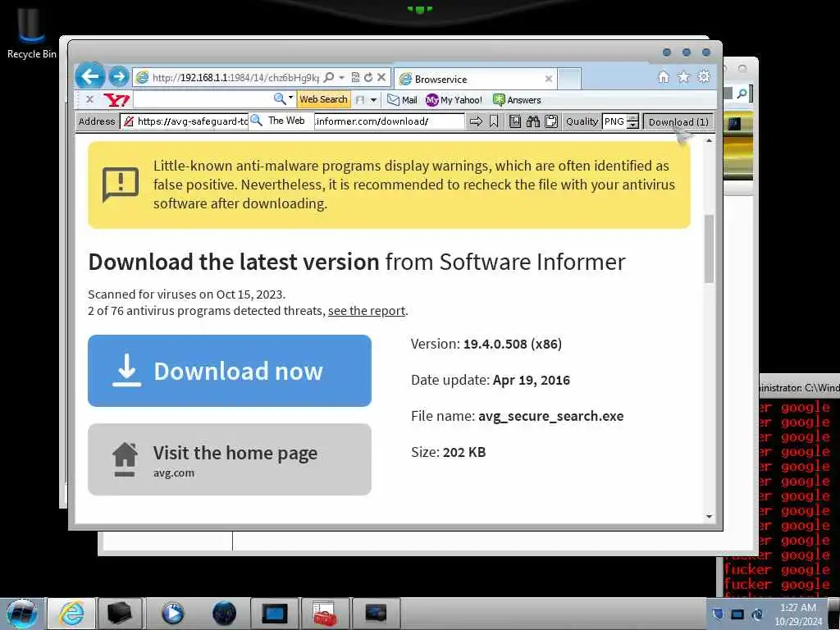Click the dark globe taskbar icon
This screenshot has height=630, width=840.
click(224, 614)
